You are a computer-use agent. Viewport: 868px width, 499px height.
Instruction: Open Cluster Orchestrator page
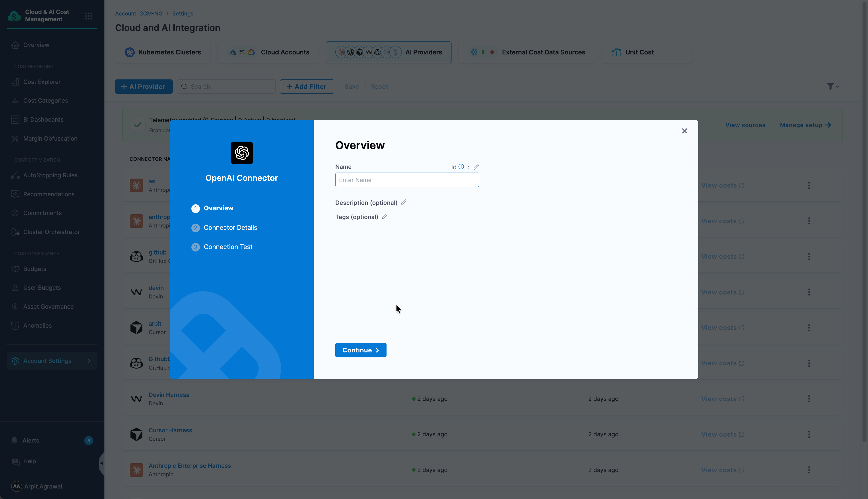pos(52,232)
